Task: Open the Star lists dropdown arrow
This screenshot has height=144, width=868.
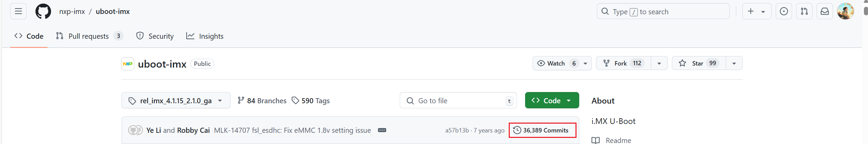Action: (x=734, y=64)
